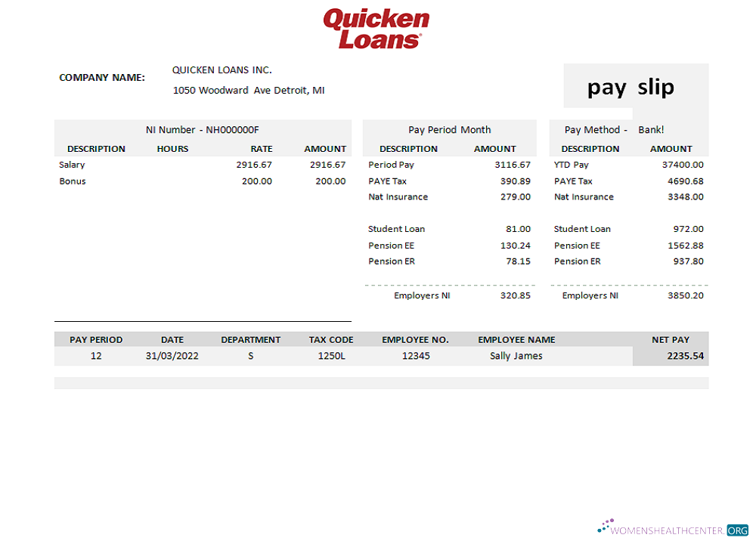Image resolution: width=756 pixels, height=544 pixels.
Task: Select the DEPARTMENT header tab
Action: [x=251, y=339]
